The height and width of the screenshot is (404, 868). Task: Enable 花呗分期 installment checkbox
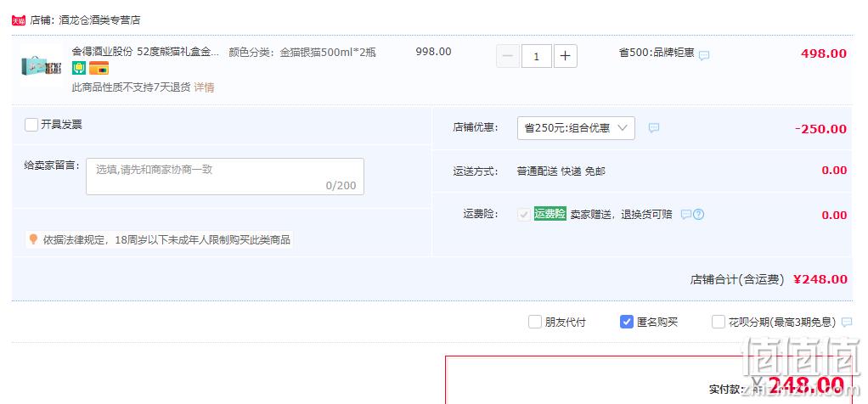click(x=718, y=322)
